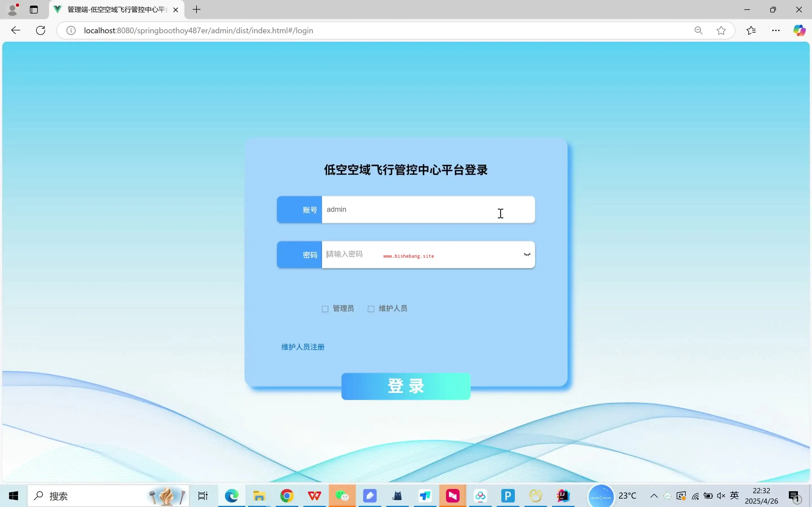This screenshot has width=812, height=507.
Task: Go back using browser back arrow
Action: coord(16,30)
